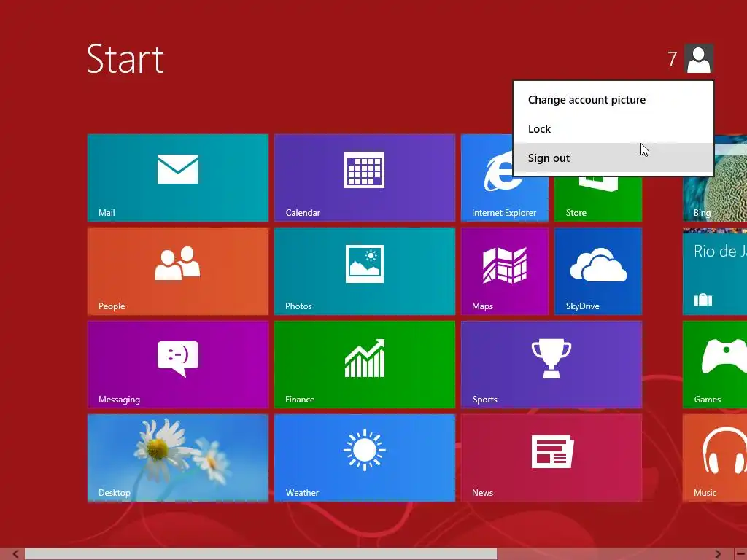Click the zoom-out minus button in corner
Viewport: 747px width, 560px height.
[x=741, y=554]
